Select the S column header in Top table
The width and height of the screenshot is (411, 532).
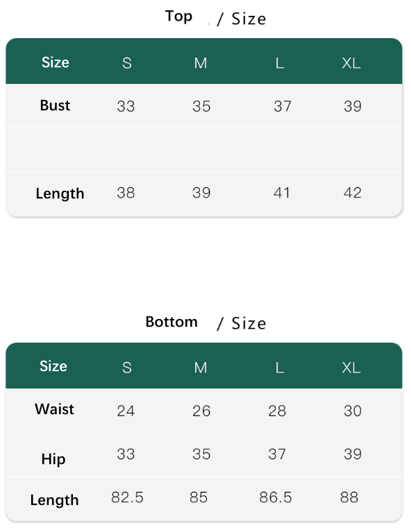tap(126, 63)
